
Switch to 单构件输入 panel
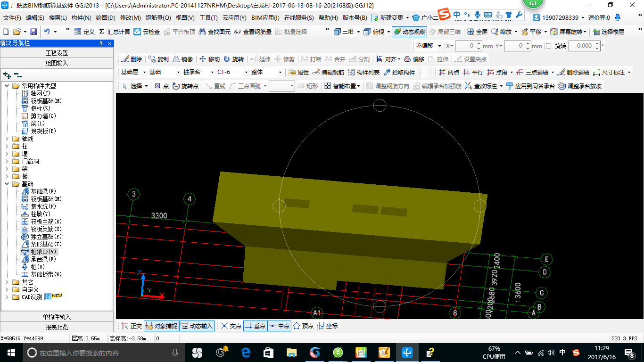tap(57, 317)
